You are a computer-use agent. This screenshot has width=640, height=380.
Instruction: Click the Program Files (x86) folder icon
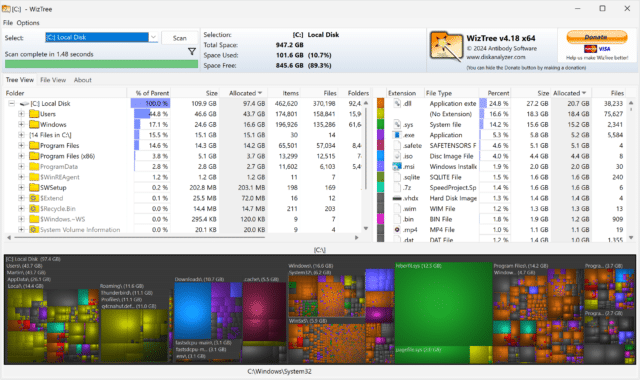click(34, 156)
